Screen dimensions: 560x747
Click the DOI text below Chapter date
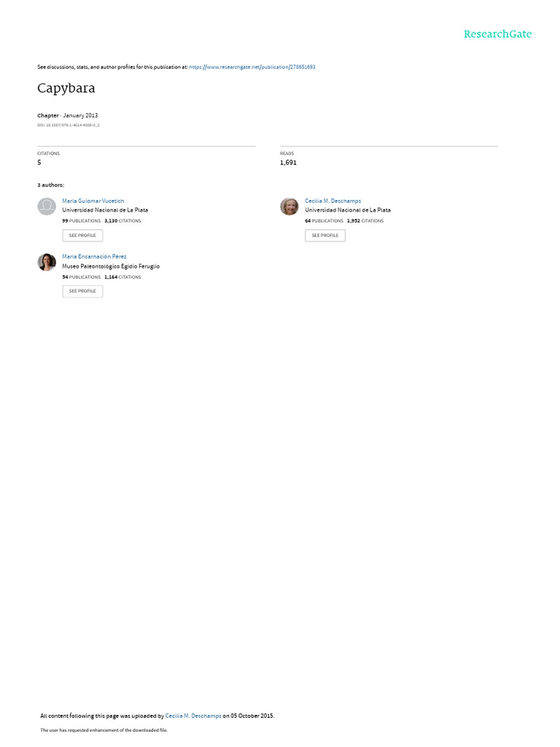[68, 125]
